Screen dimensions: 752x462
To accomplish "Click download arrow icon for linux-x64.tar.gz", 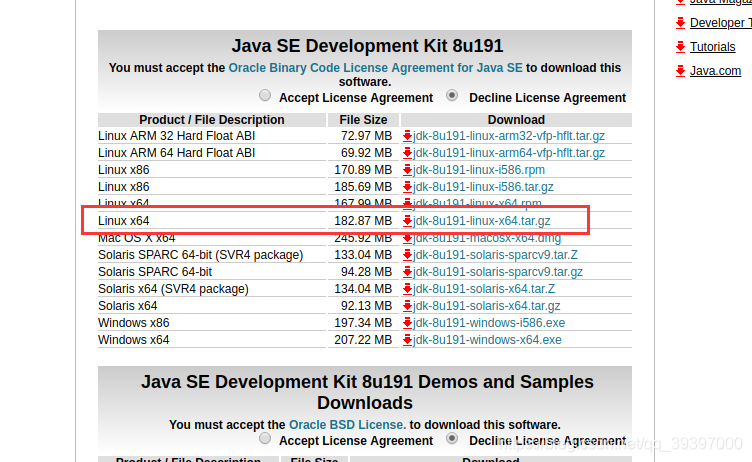I will coord(407,221).
